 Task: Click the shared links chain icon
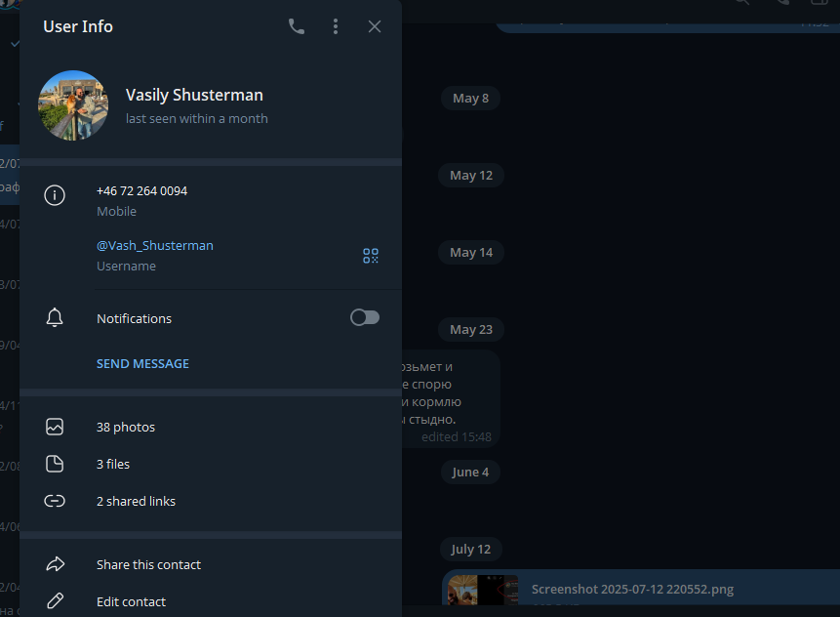click(56, 501)
